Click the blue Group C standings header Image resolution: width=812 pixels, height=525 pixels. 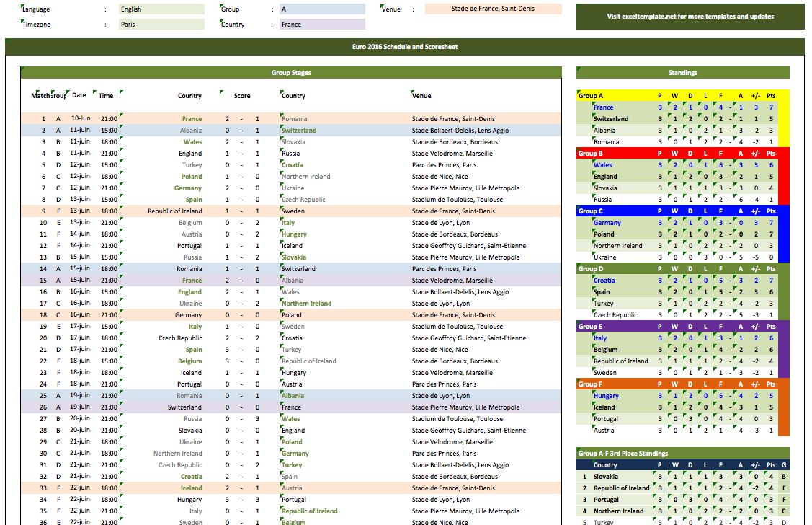[682, 211]
